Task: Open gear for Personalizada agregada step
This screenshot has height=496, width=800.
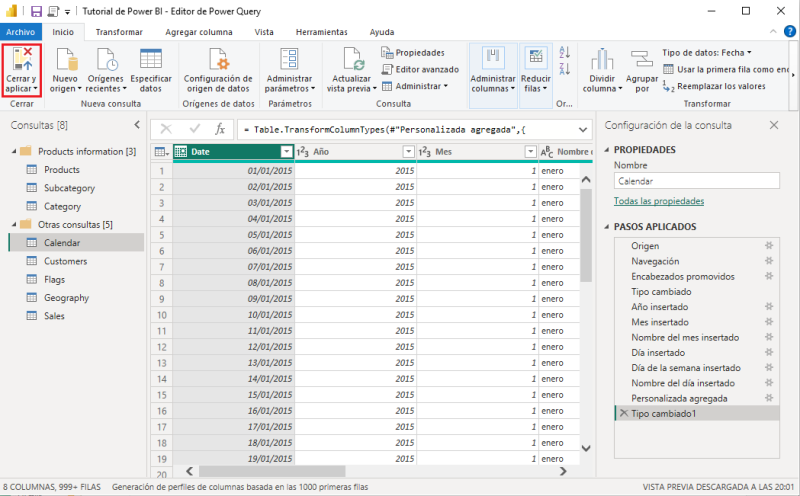Action: pyautogui.click(x=769, y=398)
